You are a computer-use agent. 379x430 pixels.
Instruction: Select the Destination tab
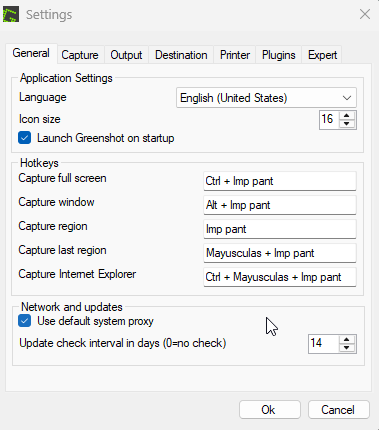tap(181, 55)
